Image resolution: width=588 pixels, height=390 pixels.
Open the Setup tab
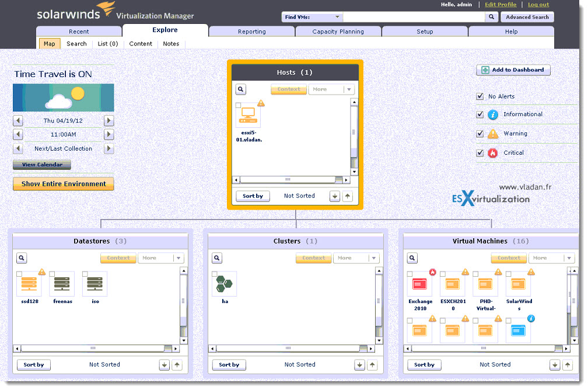(425, 32)
